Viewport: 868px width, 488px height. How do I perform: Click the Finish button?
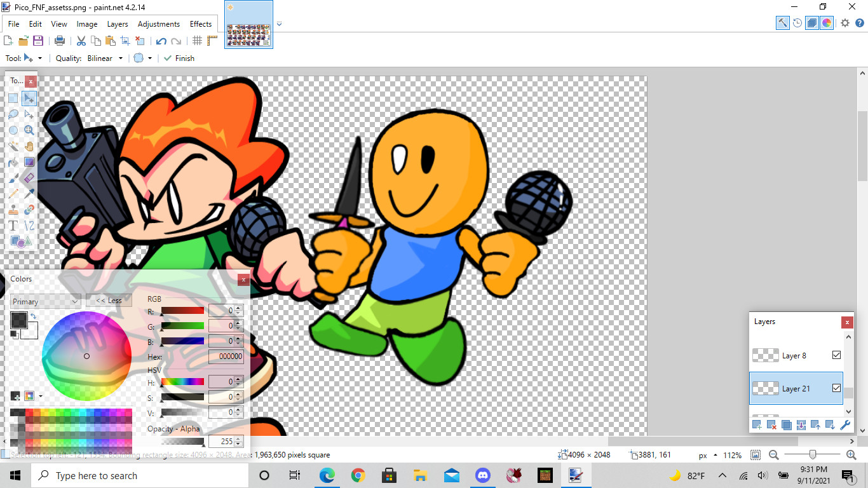[179, 58]
